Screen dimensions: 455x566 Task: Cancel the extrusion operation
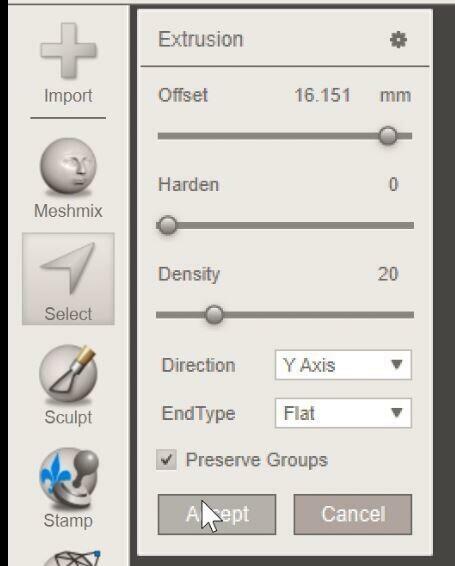[x=353, y=514]
